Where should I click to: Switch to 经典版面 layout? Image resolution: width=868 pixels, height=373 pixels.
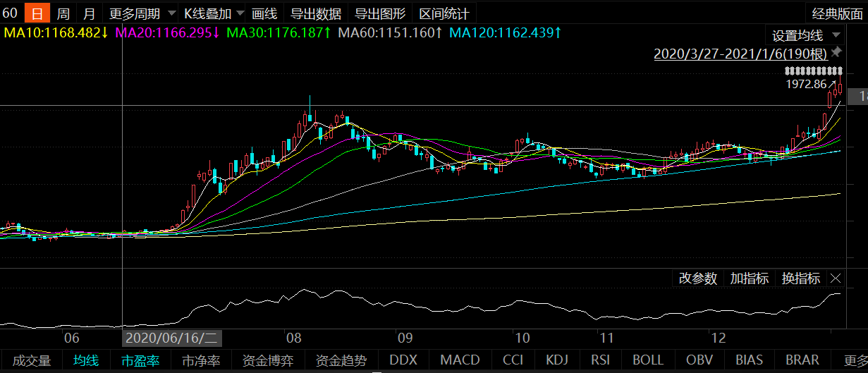836,13
